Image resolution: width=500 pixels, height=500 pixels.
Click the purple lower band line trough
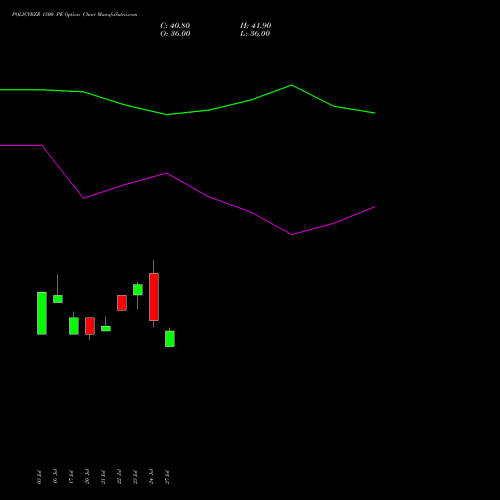point(292,234)
